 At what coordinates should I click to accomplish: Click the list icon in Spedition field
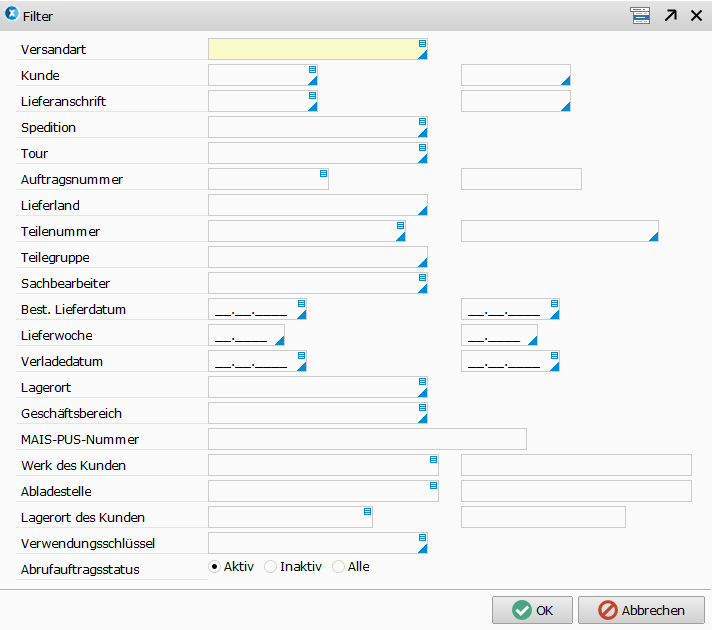tap(422, 121)
